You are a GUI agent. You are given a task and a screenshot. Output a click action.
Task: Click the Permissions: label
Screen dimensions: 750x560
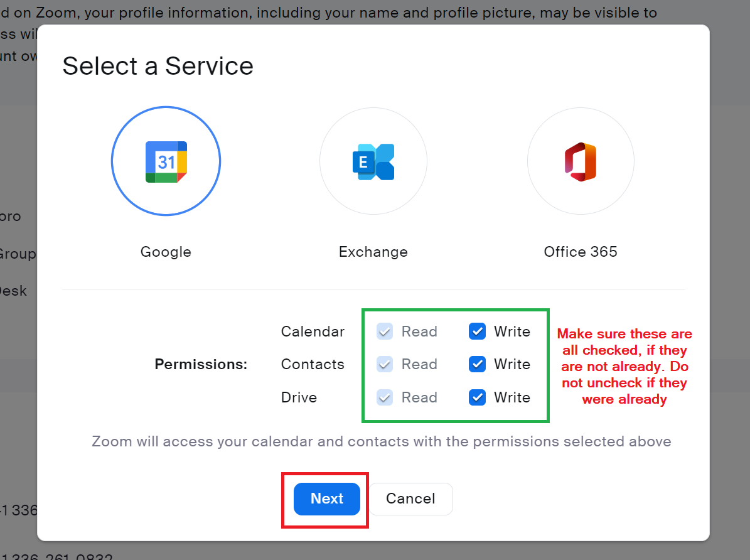[201, 364]
